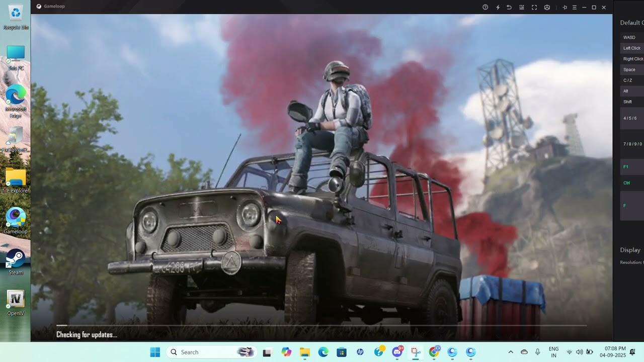This screenshot has width=644, height=362.
Task: Open the notifications bell icon
Action: coord(632,352)
